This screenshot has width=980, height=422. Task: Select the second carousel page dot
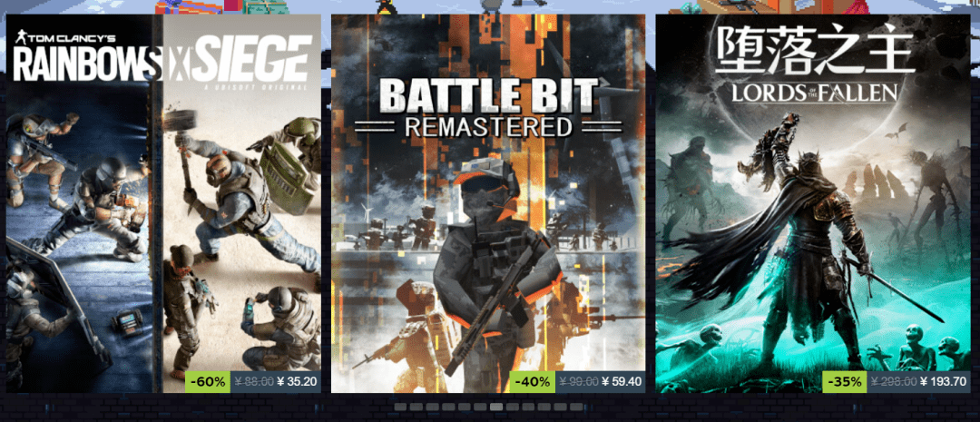(x=416, y=407)
